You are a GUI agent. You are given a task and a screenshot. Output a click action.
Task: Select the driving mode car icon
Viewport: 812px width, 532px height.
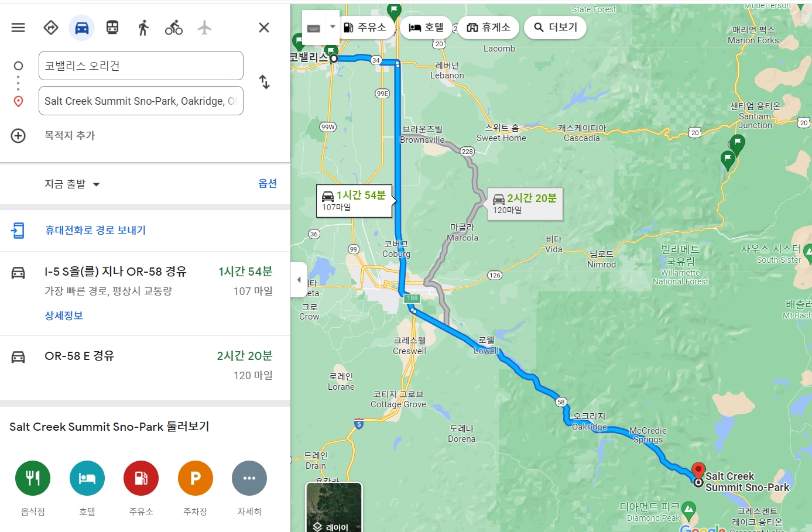coord(82,28)
